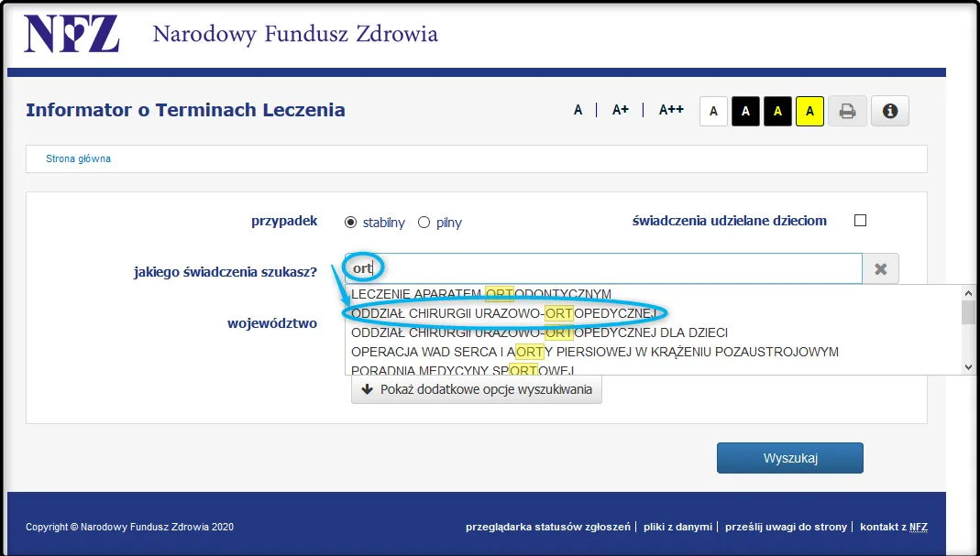Open the kontakt z NFZ link
980x556 pixels.
tap(894, 527)
